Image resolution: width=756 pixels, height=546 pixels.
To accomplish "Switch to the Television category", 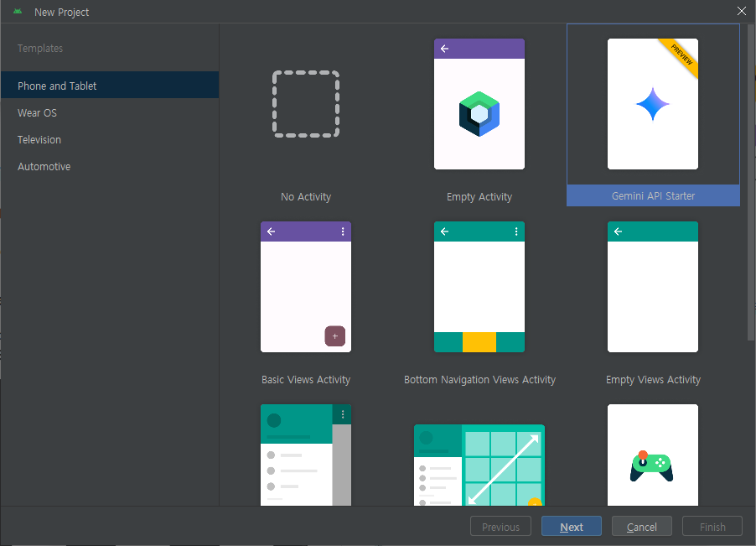I will pos(39,139).
